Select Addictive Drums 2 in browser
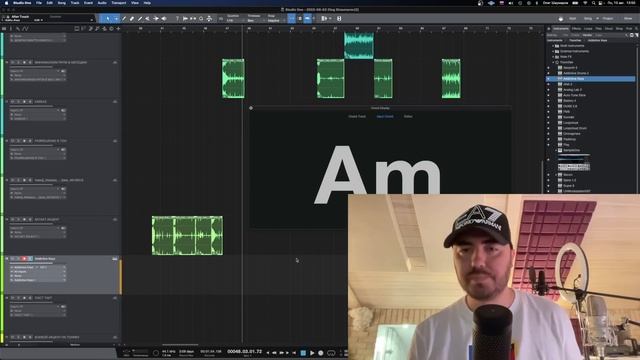The image size is (640, 360). (x=576, y=73)
